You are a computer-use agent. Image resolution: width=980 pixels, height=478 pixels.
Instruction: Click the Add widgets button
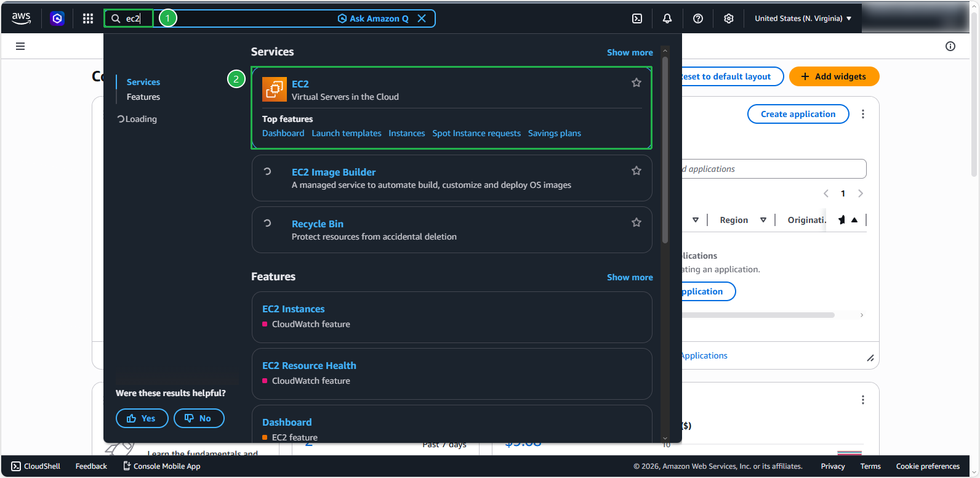[834, 76]
